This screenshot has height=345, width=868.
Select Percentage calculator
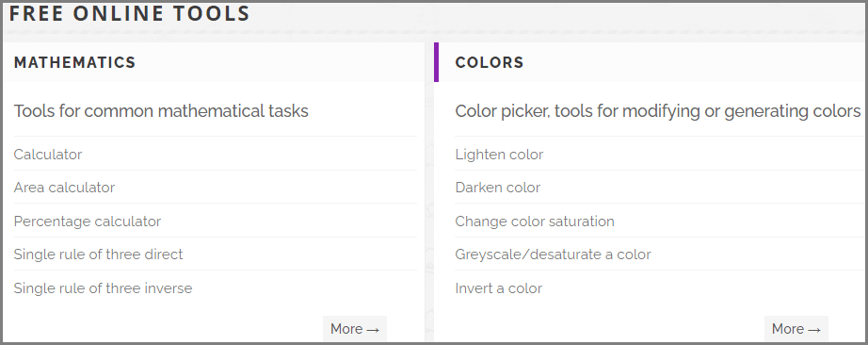[88, 222]
